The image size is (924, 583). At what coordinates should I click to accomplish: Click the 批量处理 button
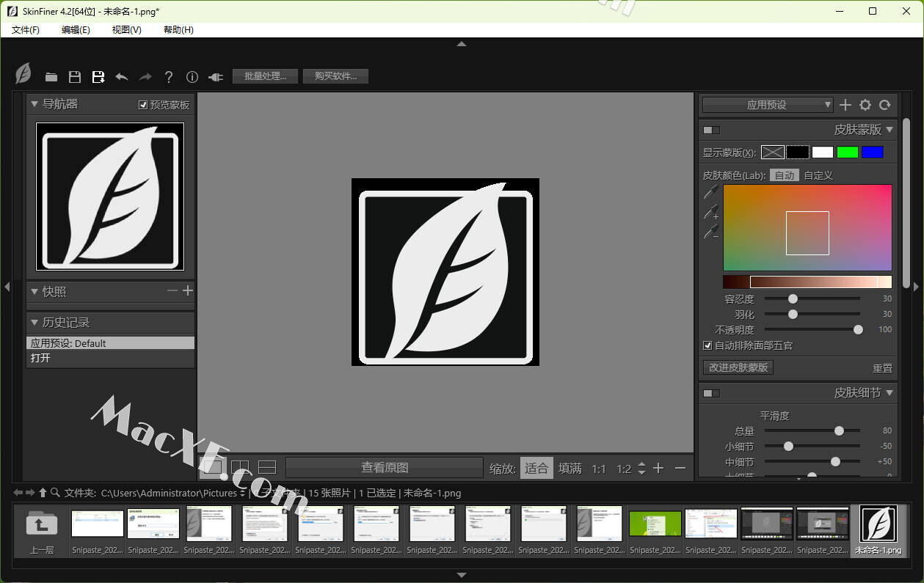click(x=265, y=76)
